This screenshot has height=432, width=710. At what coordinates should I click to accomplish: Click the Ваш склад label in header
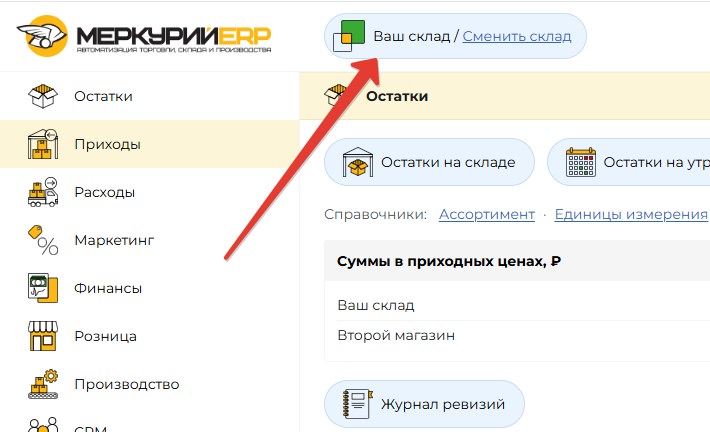point(412,36)
